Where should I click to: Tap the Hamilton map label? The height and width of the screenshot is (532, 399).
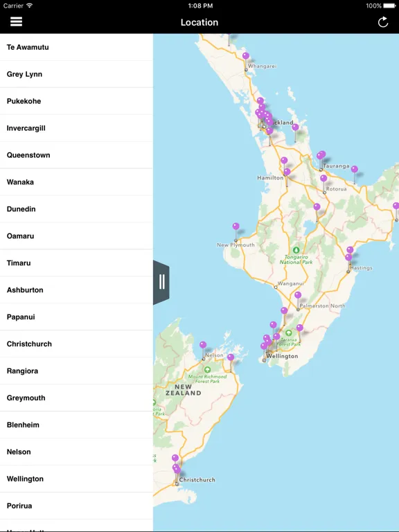pyautogui.click(x=270, y=177)
